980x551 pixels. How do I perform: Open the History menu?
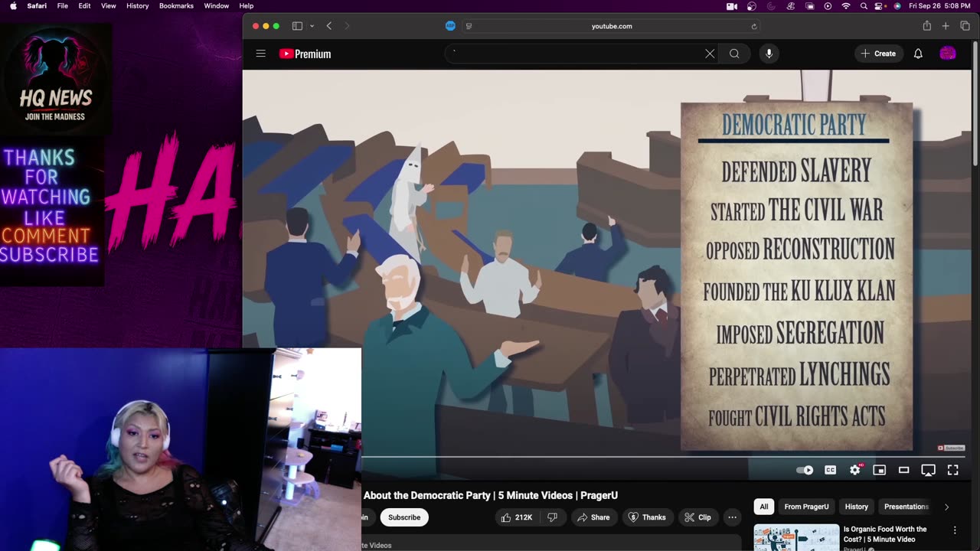[x=138, y=6]
